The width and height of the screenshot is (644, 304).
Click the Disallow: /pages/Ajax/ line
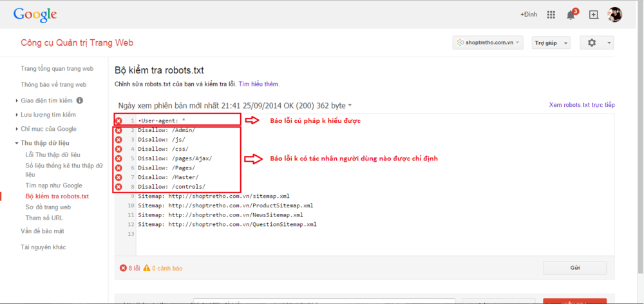pyautogui.click(x=175, y=158)
